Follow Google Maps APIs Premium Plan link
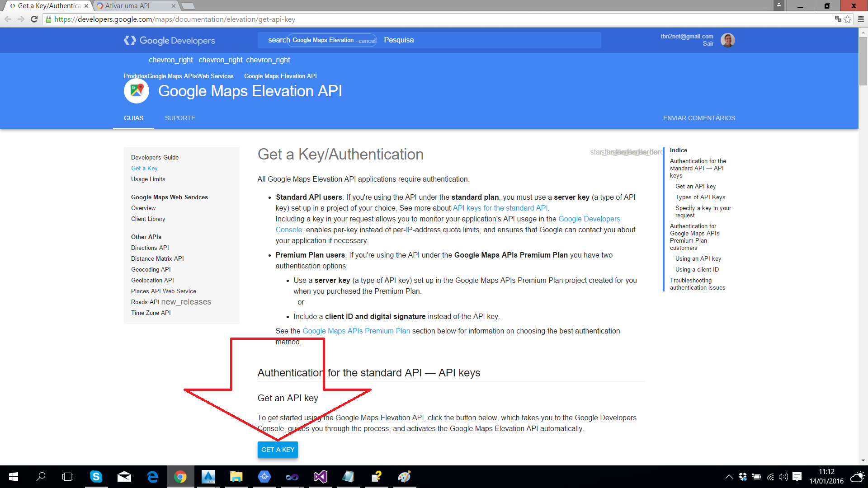The height and width of the screenshot is (488, 868). click(356, 331)
